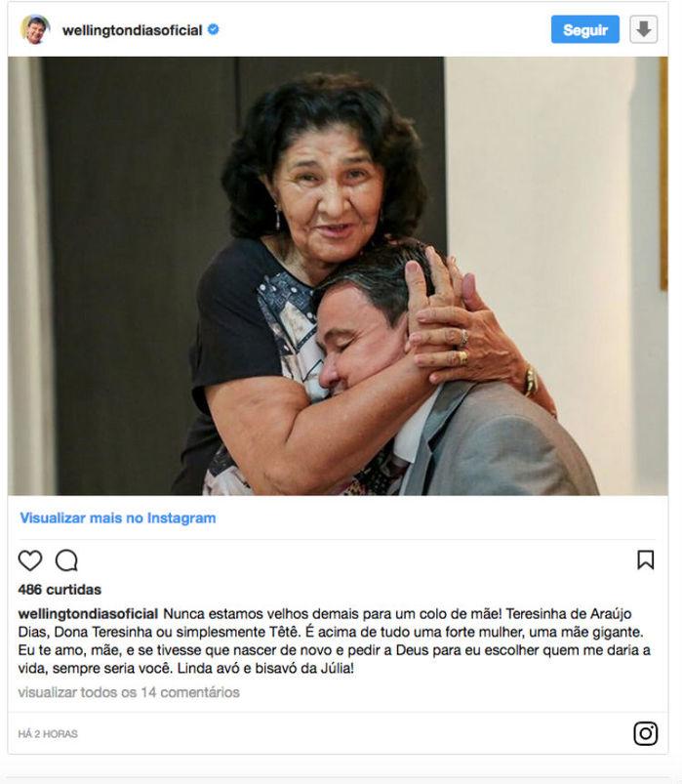Like the post with the heart icon
The height and width of the screenshot is (784, 682).
click(x=30, y=560)
